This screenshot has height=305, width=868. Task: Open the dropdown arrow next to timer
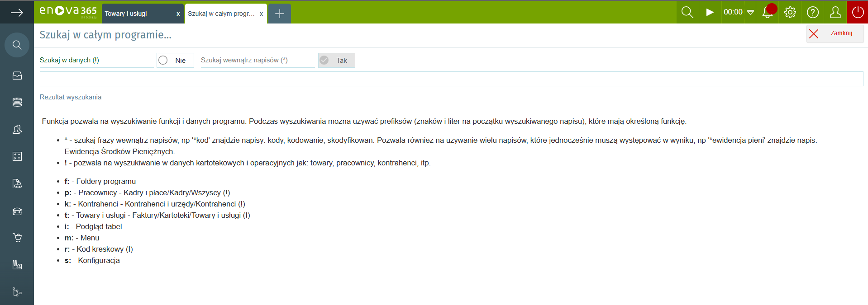(x=750, y=12)
